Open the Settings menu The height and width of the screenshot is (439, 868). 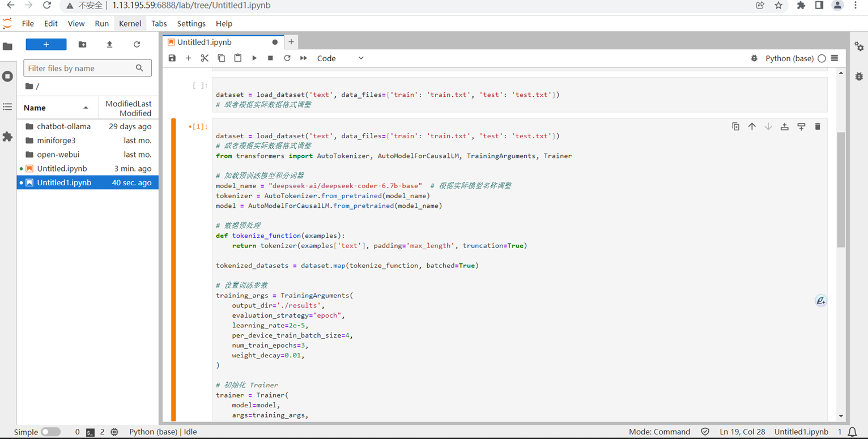tap(191, 23)
